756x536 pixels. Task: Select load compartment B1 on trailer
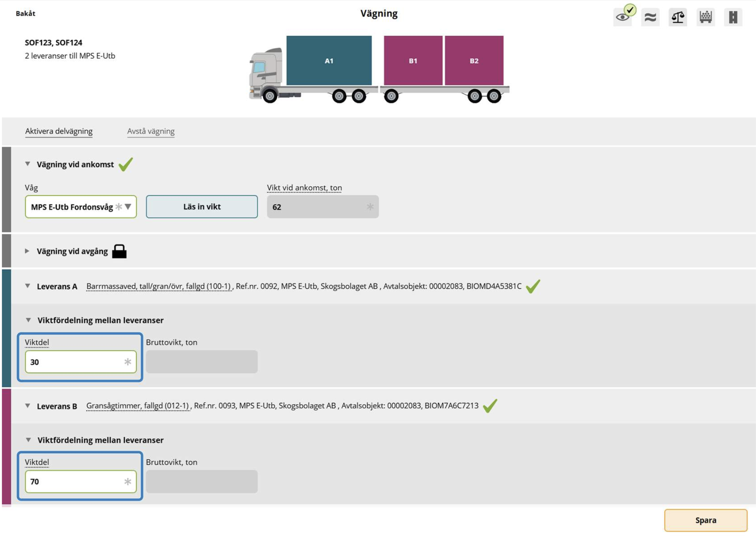pos(413,61)
